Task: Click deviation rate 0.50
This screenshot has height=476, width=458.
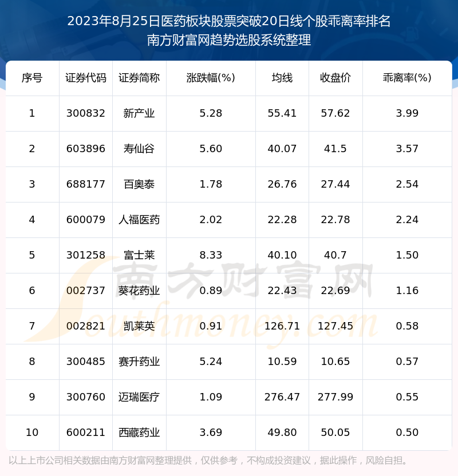Action: [407, 433]
